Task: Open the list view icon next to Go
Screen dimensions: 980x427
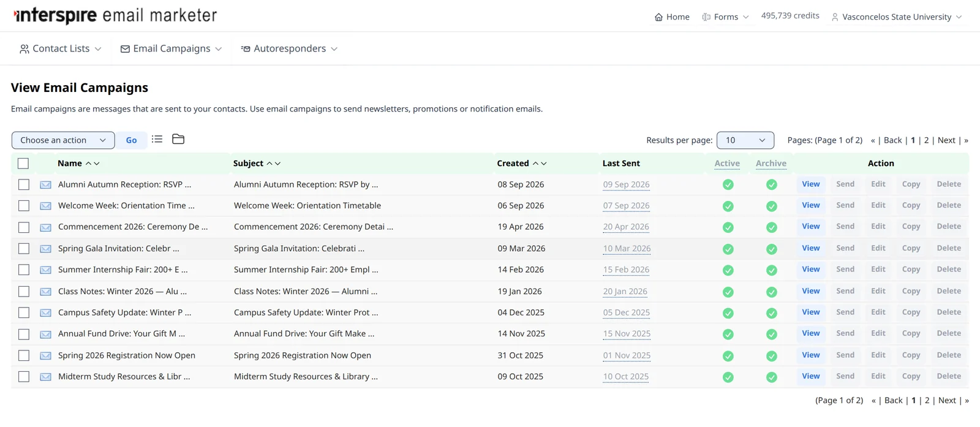Action: pos(157,139)
